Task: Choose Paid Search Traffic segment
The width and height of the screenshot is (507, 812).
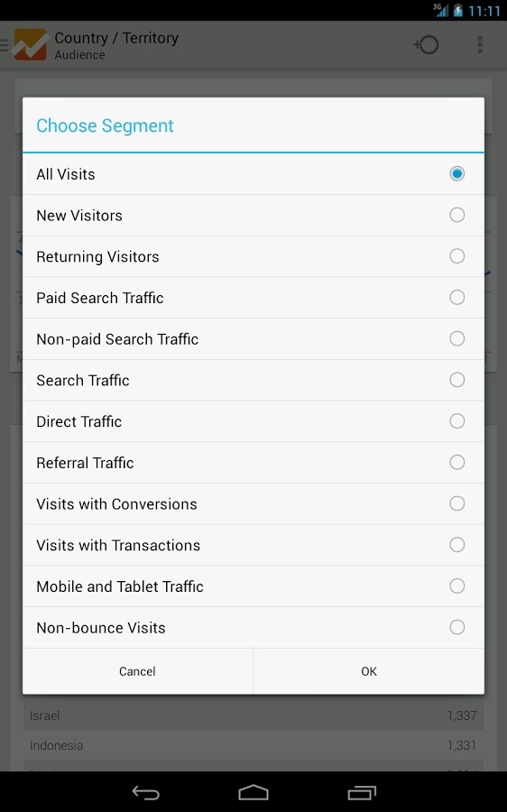Action: (253, 298)
